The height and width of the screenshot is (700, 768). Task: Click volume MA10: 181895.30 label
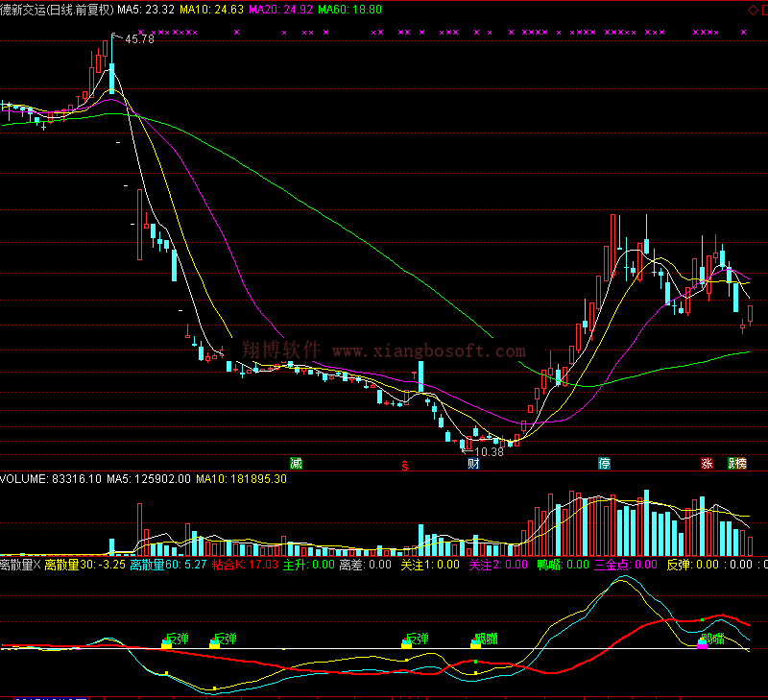[242, 479]
